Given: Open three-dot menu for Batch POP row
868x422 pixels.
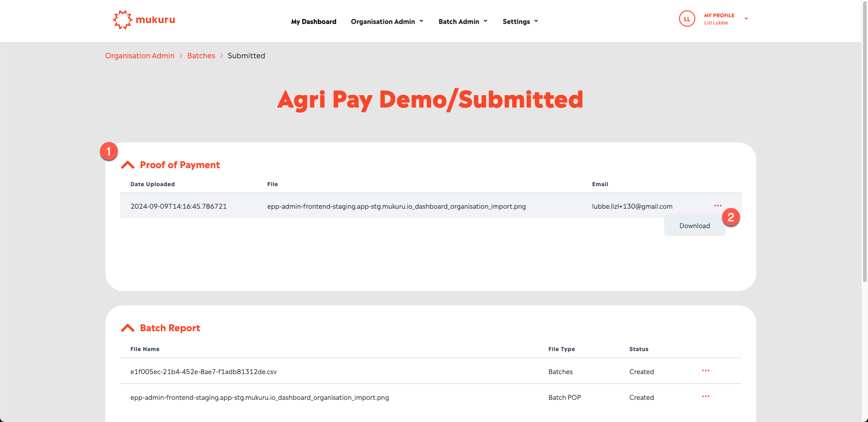Looking at the screenshot, I should point(705,397).
